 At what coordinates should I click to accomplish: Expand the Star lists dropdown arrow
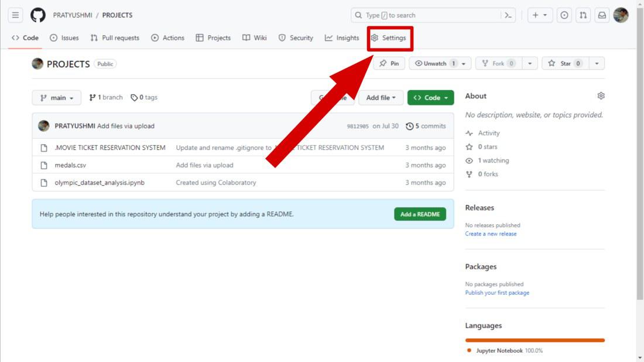pyautogui.click(x=597, y=64)
